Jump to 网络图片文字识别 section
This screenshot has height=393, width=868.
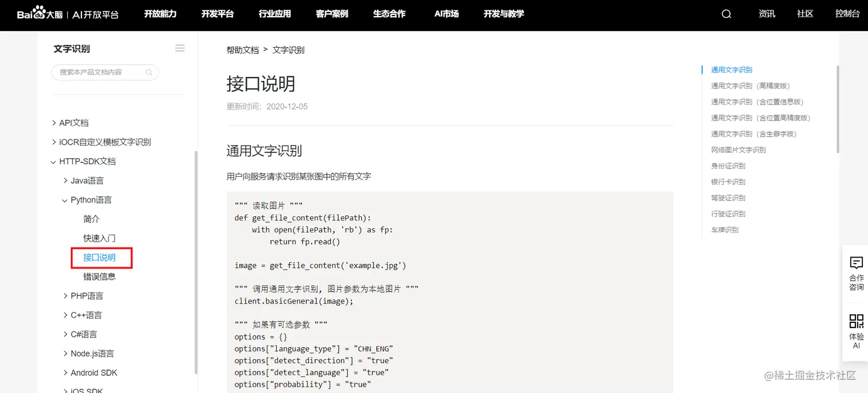[738, 150]
